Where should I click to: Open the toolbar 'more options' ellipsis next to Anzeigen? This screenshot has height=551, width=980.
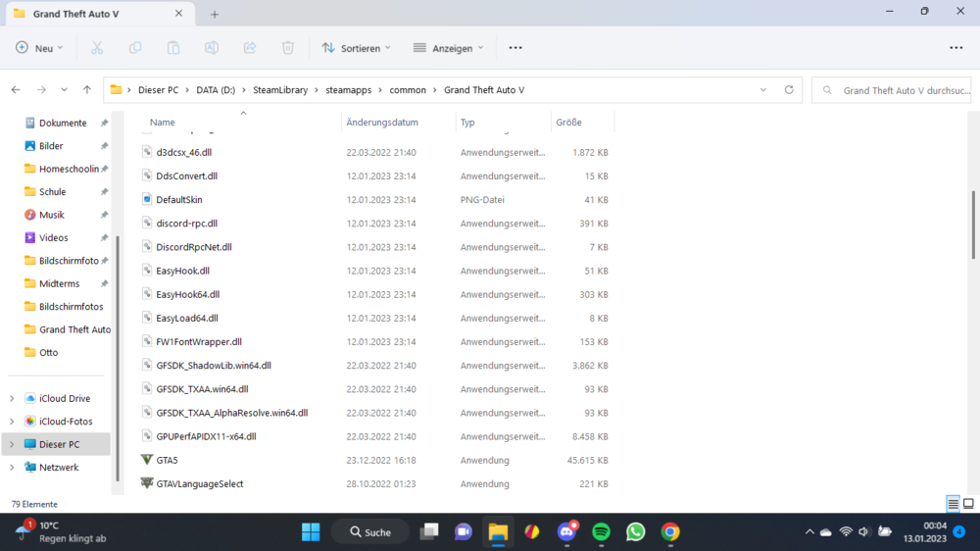click(x=515, y=47)
